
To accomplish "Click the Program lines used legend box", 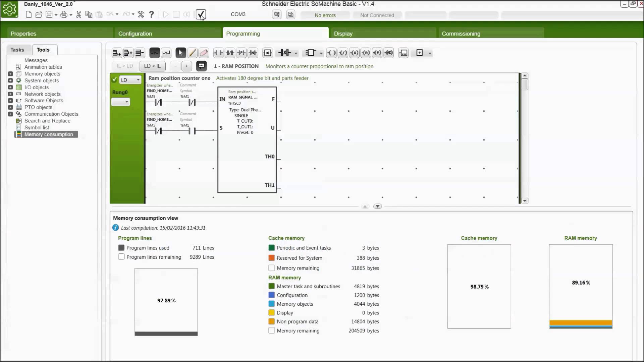I will [x=121, y=248].
